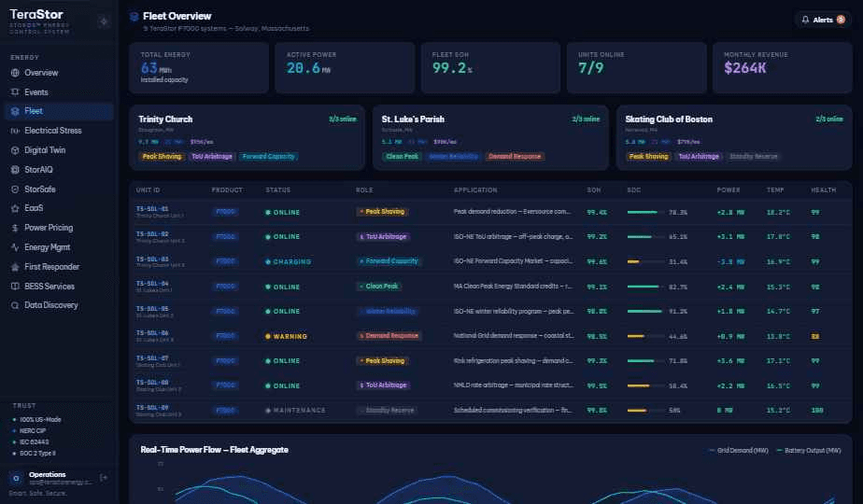Sort by the POWER column header
The height and width of the screenshot is (504, 863).
pos(729,189)
